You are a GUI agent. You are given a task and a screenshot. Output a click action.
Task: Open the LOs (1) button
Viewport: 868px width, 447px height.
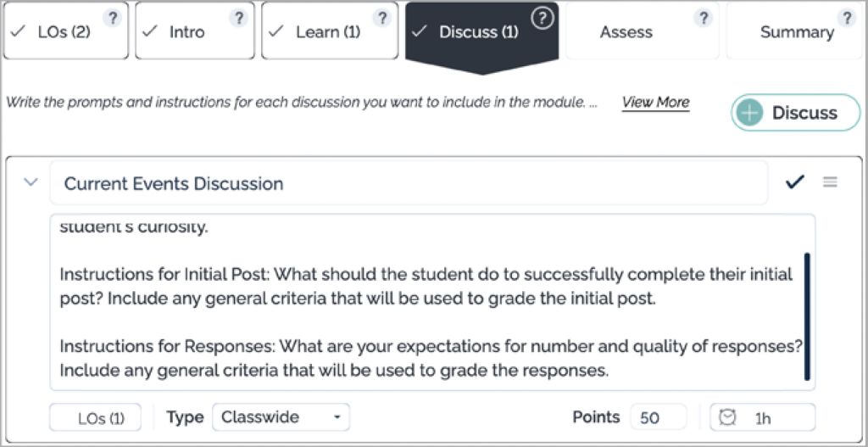click(95, 417)
